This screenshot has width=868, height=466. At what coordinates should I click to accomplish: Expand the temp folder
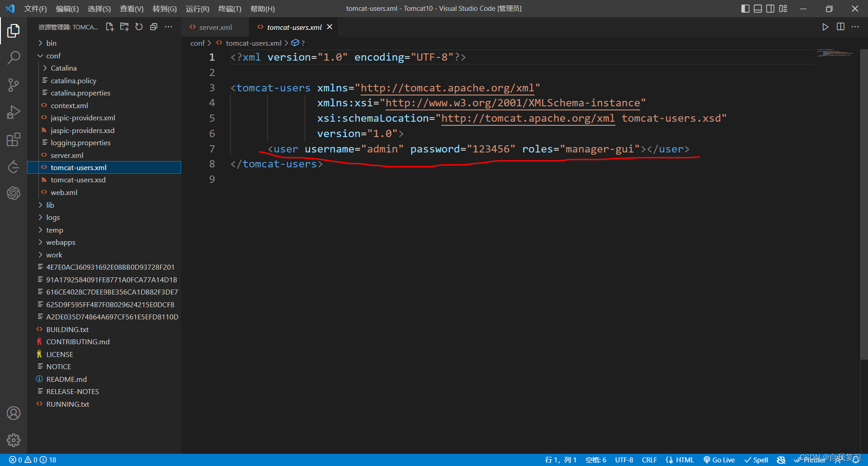(x=104, y=230)
